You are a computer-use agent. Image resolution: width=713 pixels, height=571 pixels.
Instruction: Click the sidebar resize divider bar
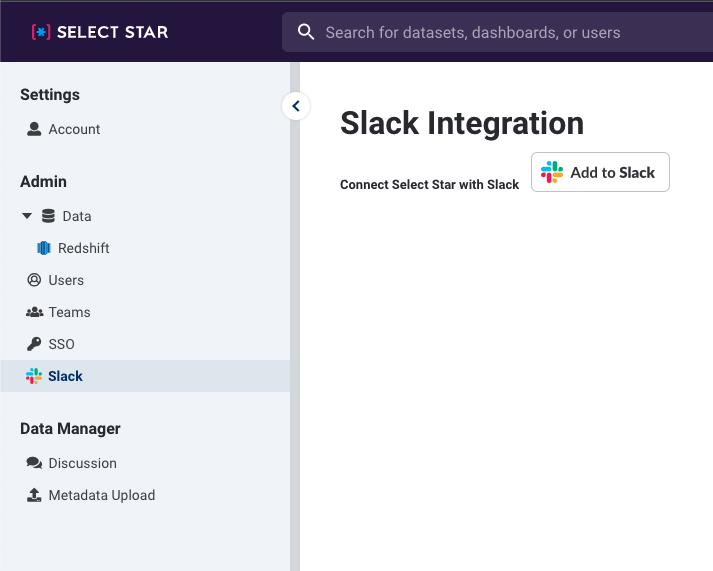[x=295, y=316]
